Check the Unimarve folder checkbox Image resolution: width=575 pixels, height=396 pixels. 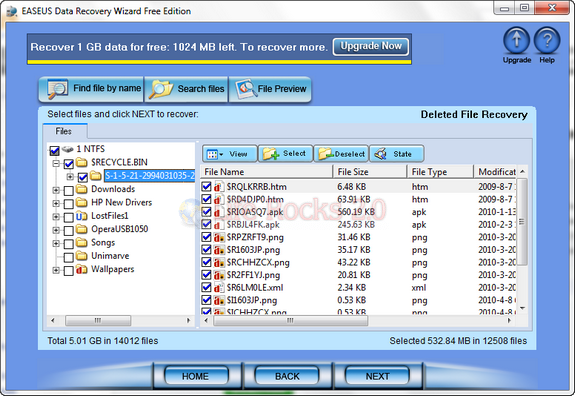pos(69,257)
